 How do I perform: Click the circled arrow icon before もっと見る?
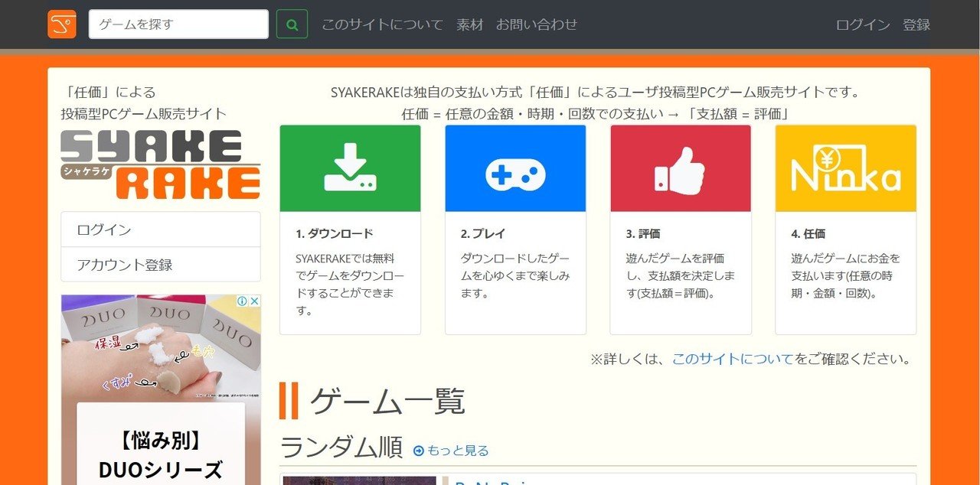pos(419,451)
